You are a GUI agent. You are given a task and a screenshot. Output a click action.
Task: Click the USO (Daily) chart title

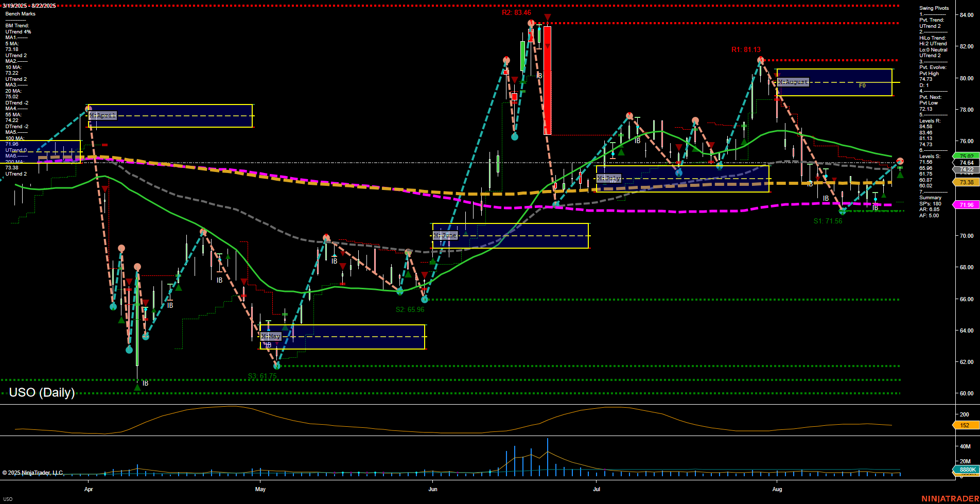[41, 392]
